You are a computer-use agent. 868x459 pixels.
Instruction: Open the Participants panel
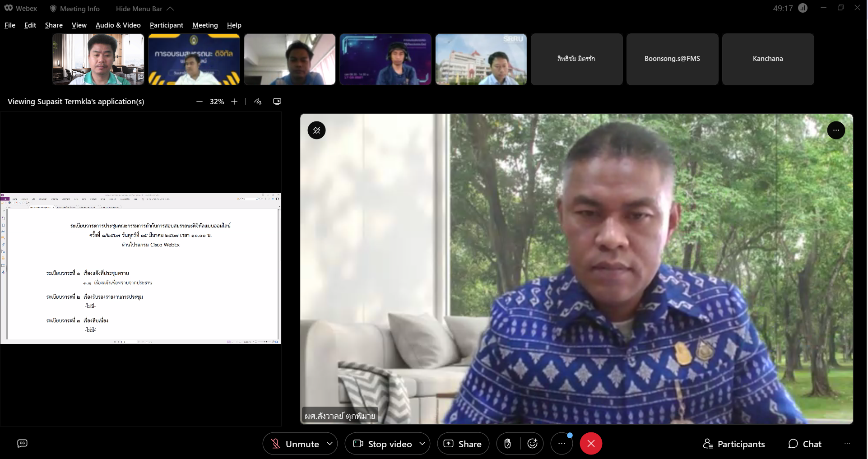[x=734, y=444]
